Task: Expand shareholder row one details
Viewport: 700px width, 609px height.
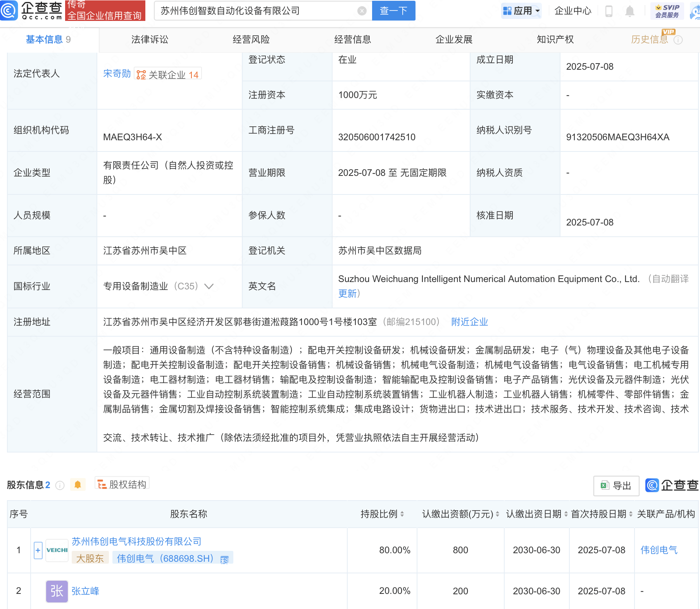Action: point(38,550)
